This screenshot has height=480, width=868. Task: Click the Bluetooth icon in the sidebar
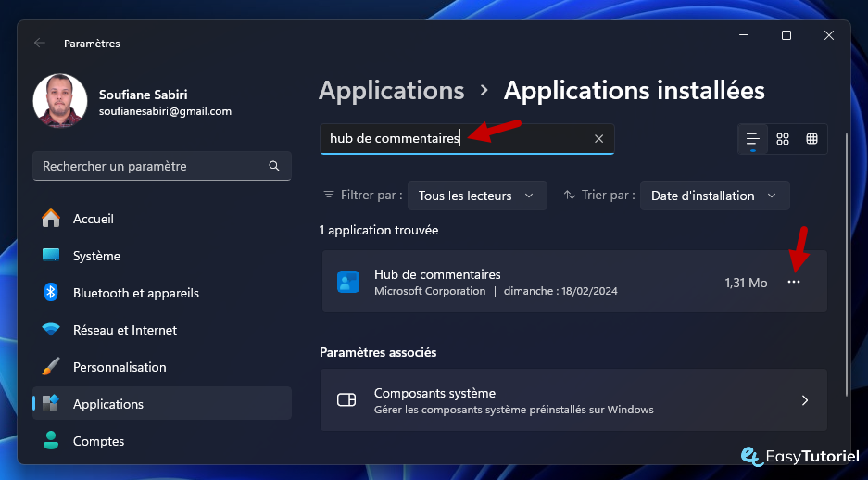(x=51, y=292)
